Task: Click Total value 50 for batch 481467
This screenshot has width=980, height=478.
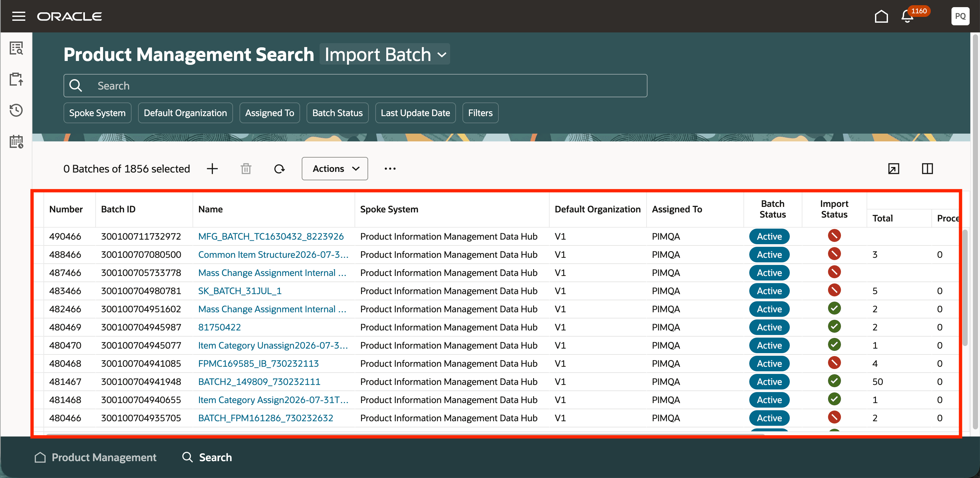Action: coord(878,382)
